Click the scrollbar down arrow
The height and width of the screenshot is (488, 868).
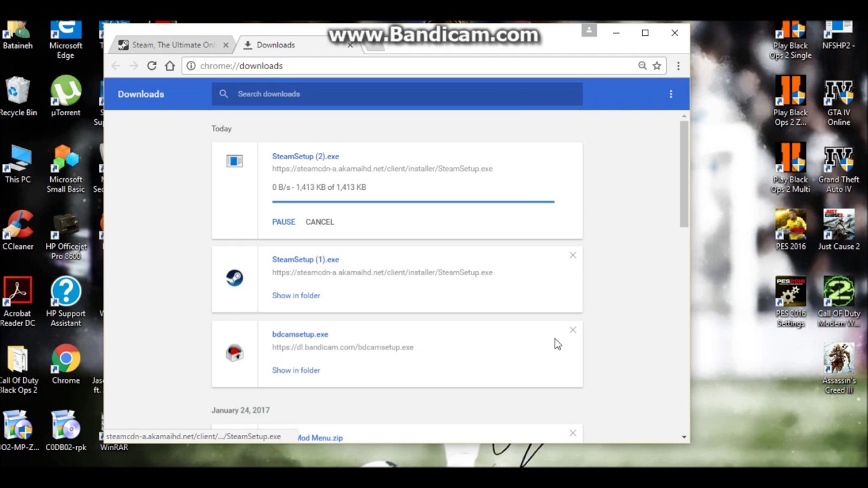coord(684,438)
